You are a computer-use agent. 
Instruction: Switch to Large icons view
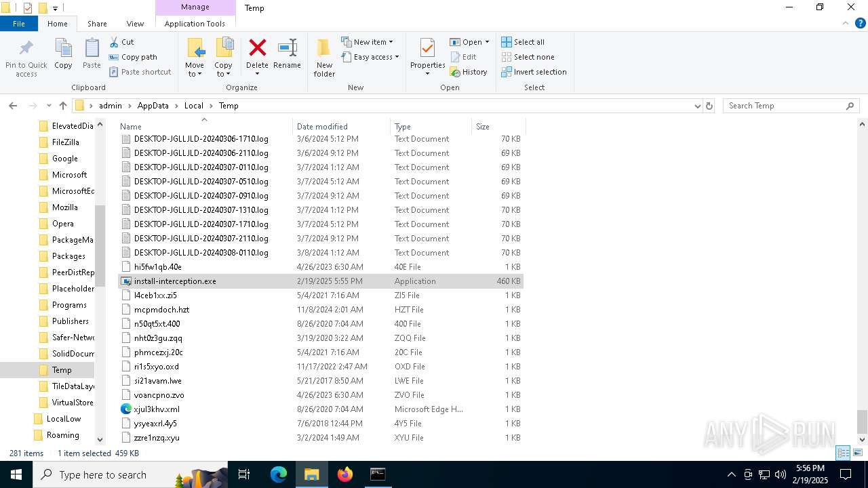pyautogui.click(x=858, y=453)
